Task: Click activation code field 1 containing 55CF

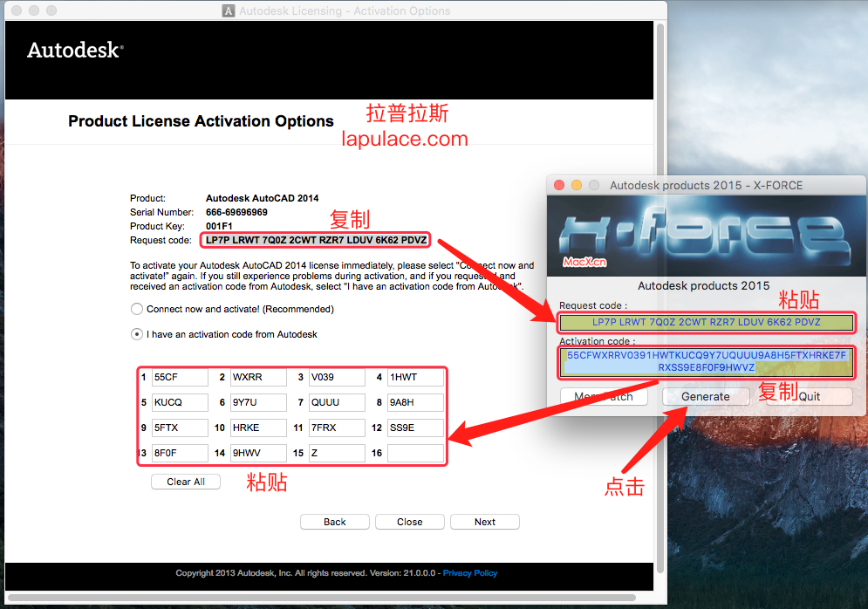Action: 179,377
